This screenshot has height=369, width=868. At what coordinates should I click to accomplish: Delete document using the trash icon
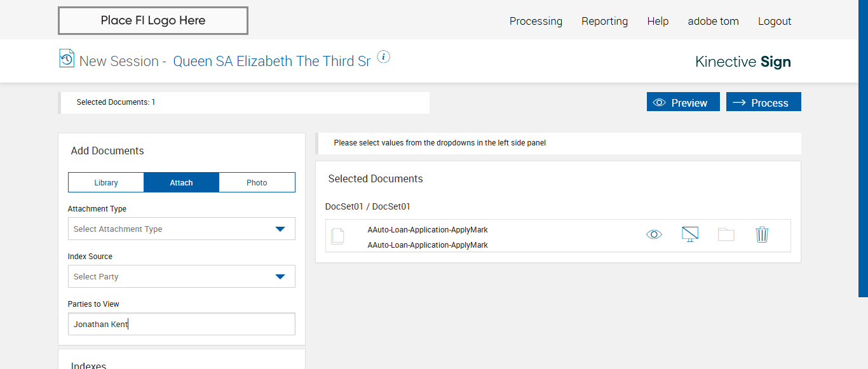coord(762,234)
